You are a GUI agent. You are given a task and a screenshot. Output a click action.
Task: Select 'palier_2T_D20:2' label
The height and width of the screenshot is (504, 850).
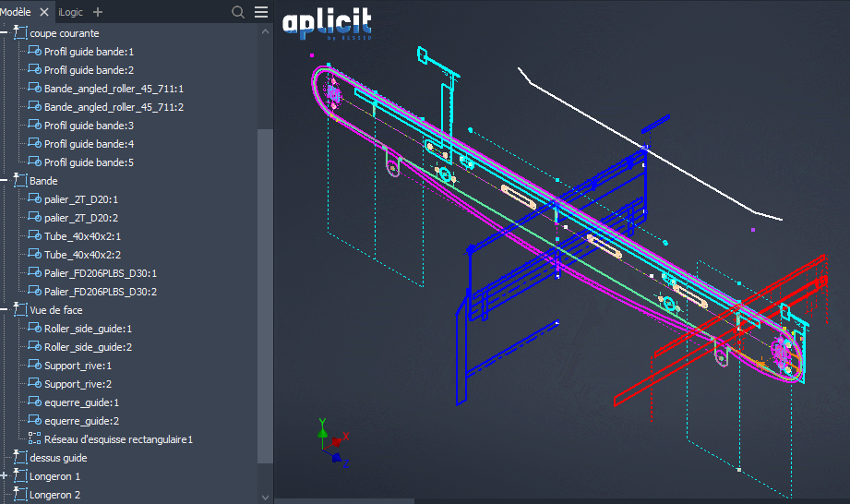81,218
